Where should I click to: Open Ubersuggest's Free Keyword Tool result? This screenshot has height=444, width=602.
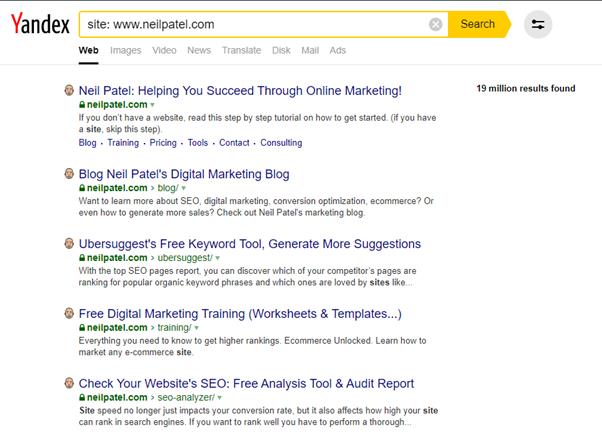click(250, 244)
